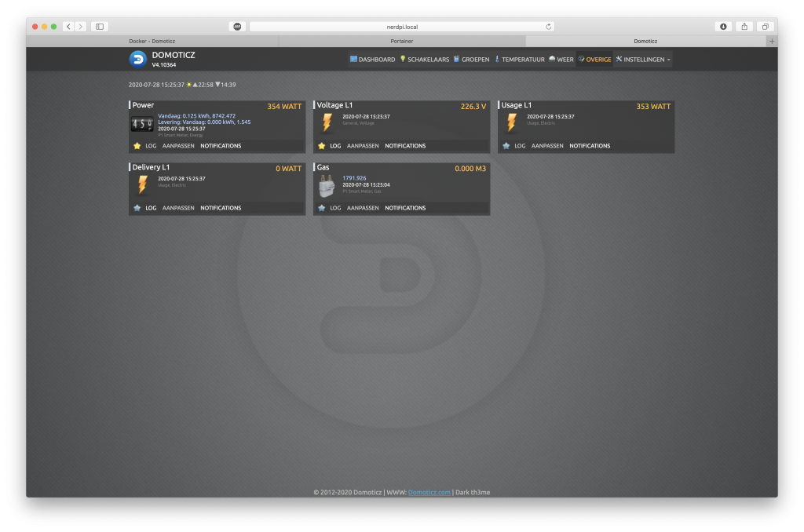This screenshot has height=532, width=804.
Task: Select the Domoticz browser tab
Action: click(x=645, y=41)
